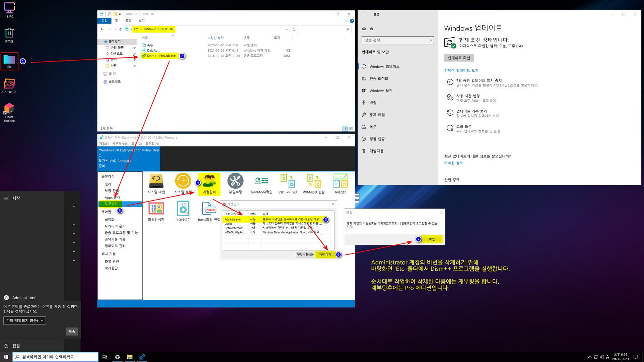The height and width of the screenshot is (362, 644).
Task: Click the 자세한 정보 link
Action: tap(454, 163)
